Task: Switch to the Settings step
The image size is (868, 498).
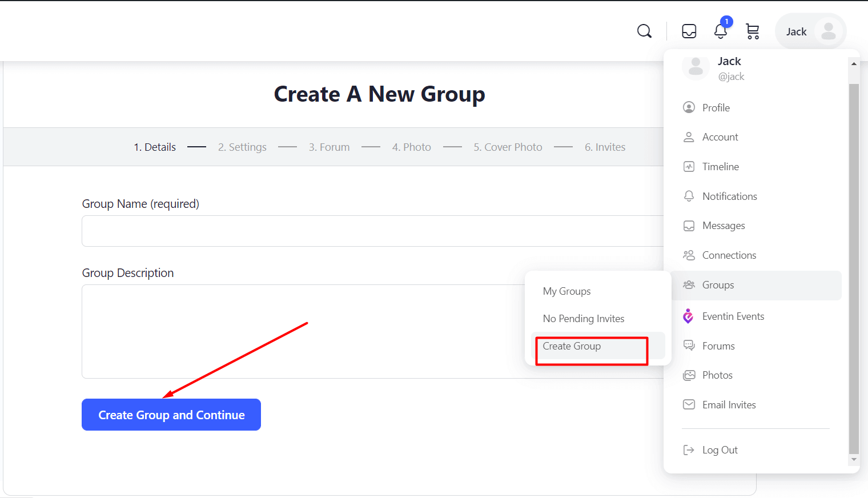Action: pos(242,147)
